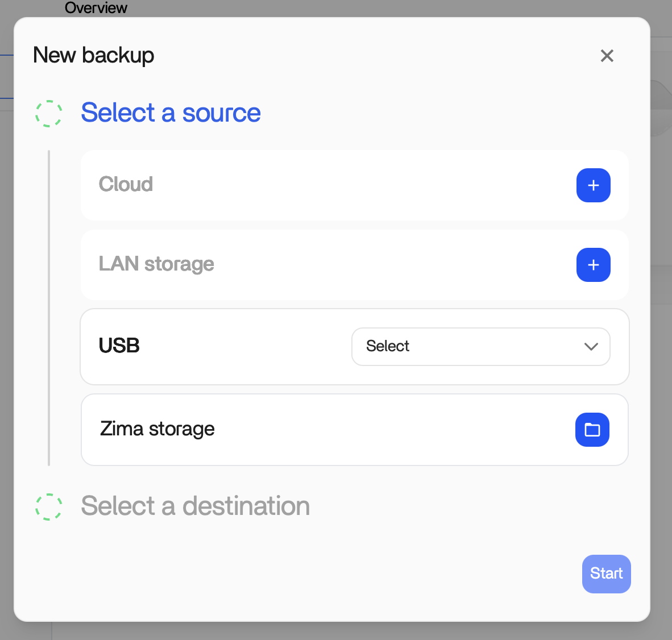The height and width of the screenshot is (640, 672).
Task: Browse Zima storage with the folder icon
Action: coord(592,430)
